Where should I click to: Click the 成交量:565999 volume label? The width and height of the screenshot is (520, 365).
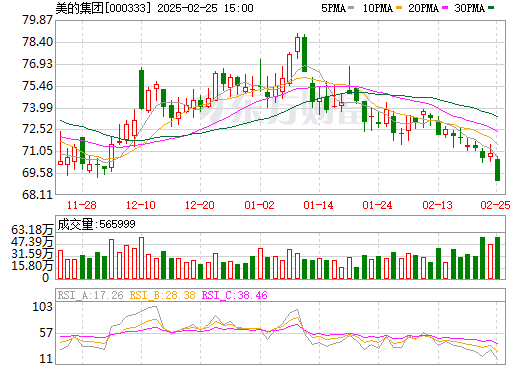point(97,224)
